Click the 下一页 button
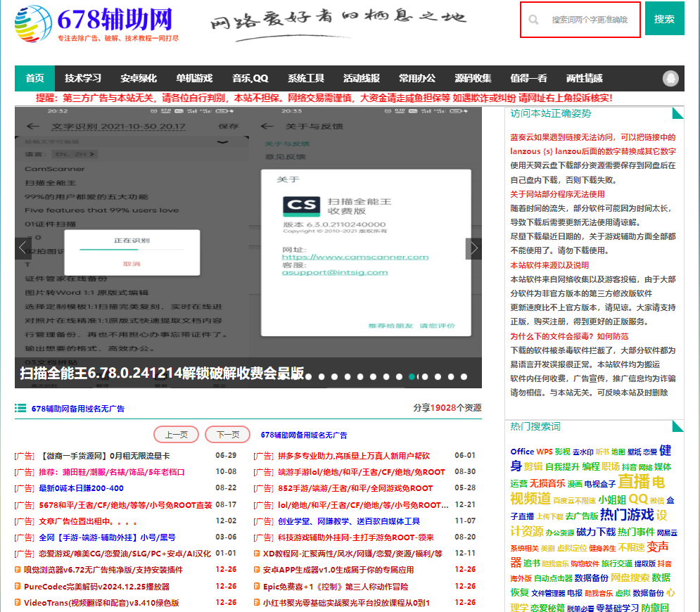This screenshot has height=612, width=700. click(228, 435)
